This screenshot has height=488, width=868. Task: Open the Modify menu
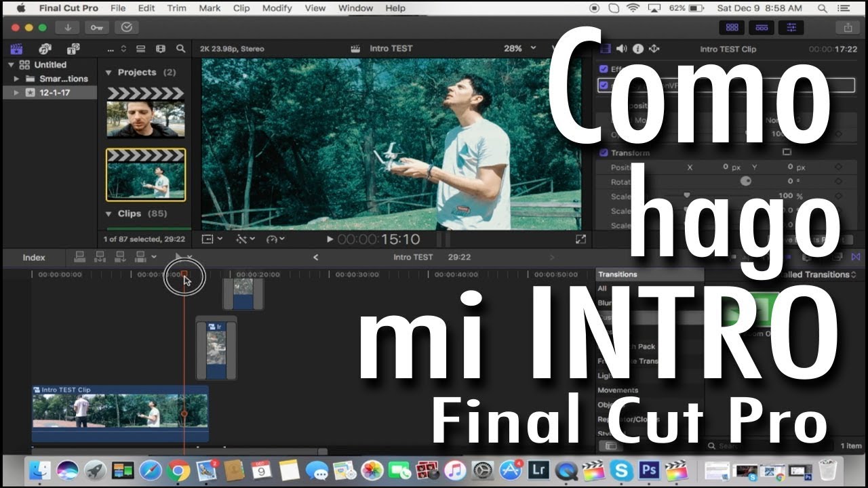277,8
